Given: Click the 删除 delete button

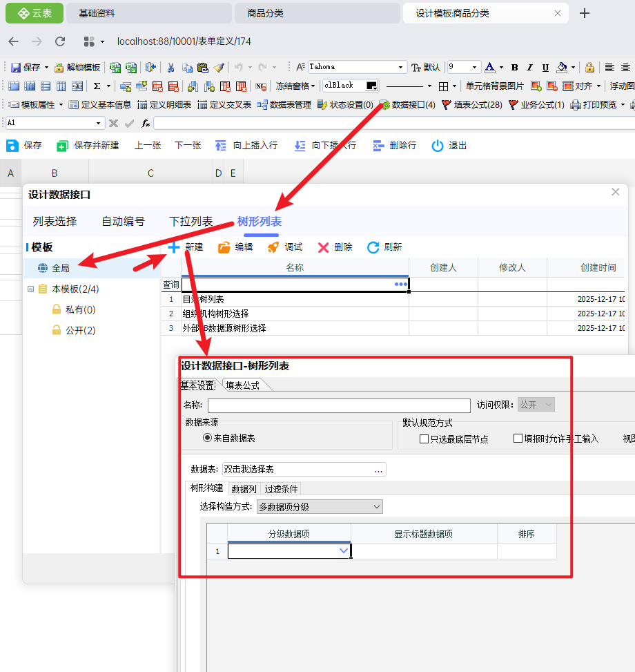Looking at the screenshot, I should [x=335, y=247].
